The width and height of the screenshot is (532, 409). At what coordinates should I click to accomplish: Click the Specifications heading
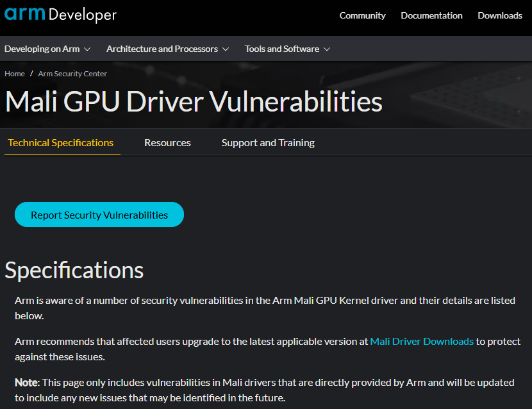tap(74, 271)
